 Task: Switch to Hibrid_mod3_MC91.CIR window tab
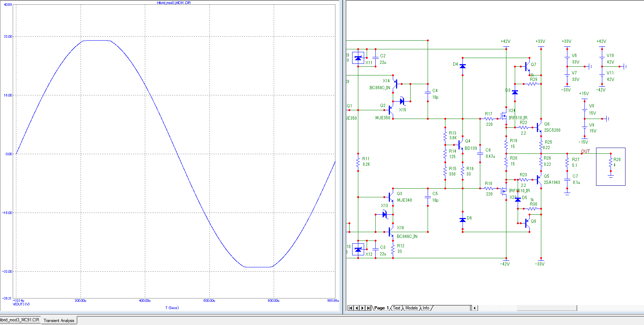[x=20, y=320]
